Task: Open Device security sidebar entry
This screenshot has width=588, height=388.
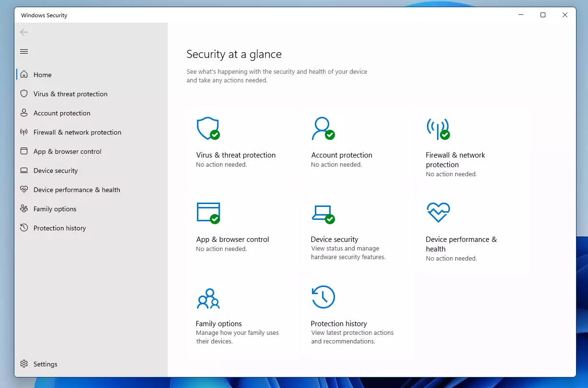Action: coord(56,171)
